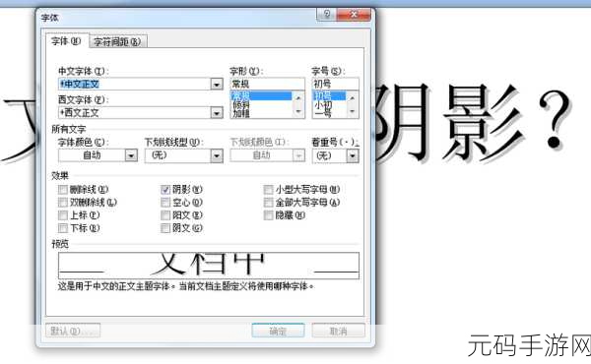Enable the 阳文 checkbox
The height and width of the screenshot is (364, 591).
[165, 215]
